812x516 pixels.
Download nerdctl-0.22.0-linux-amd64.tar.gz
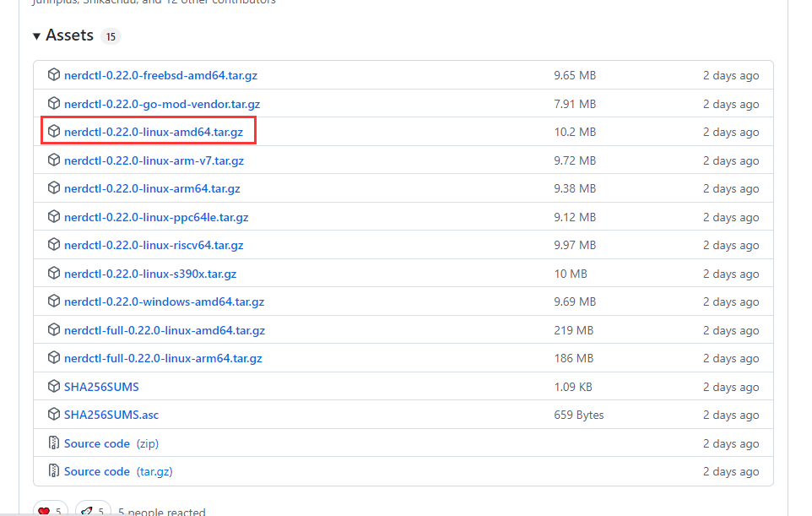pos(154,132)
